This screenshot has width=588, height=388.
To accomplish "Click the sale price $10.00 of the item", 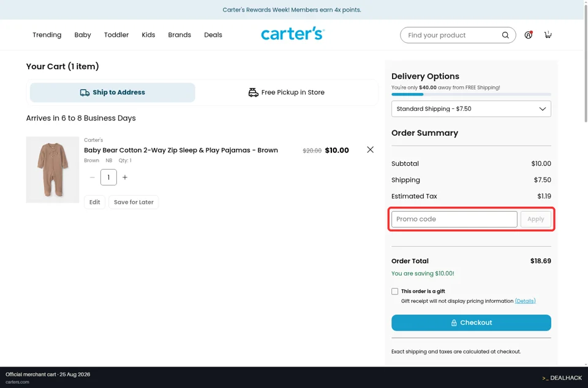I will (x=337, y=150).
